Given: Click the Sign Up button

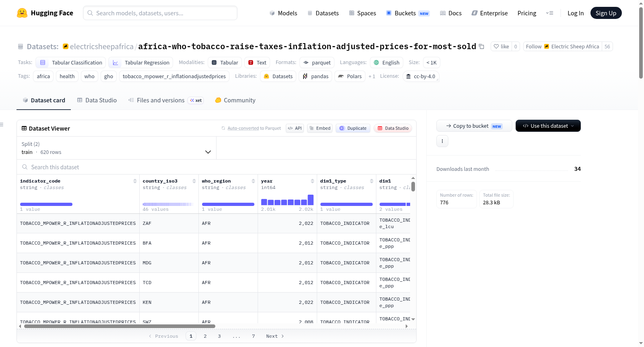Looking at the screenshot, I should click(606, 13).
